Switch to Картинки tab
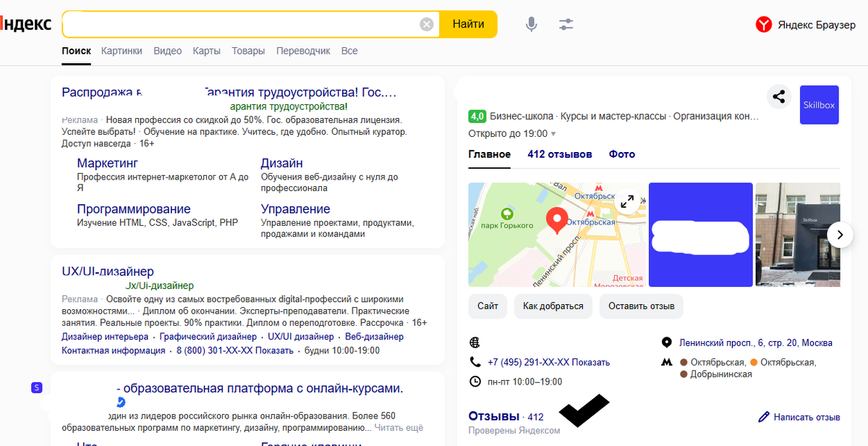The image size is (868, 446). [x=122, y=51]
